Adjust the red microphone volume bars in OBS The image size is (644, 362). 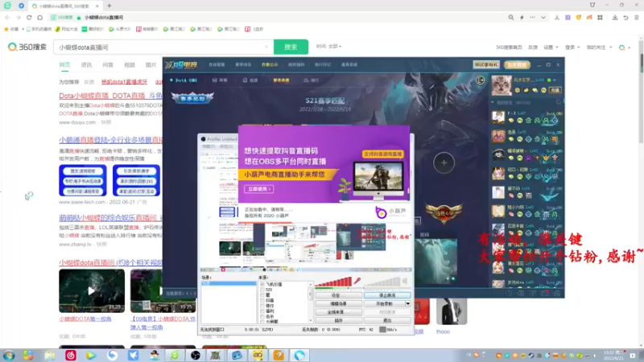coord(333,282)
